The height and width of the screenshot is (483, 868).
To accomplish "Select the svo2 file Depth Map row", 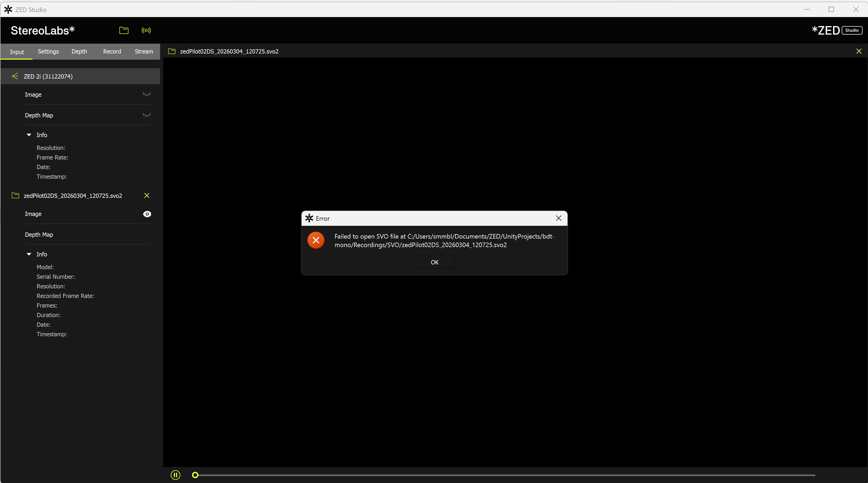I will (x=39, y=234).
